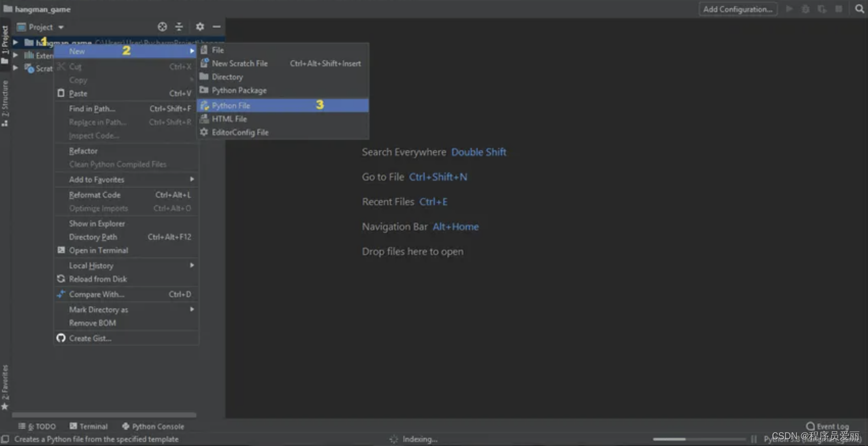The height and width of the screenshot is (446, 868).
Task: Click the Add Configuration button
Action: (x=738, y=9)
